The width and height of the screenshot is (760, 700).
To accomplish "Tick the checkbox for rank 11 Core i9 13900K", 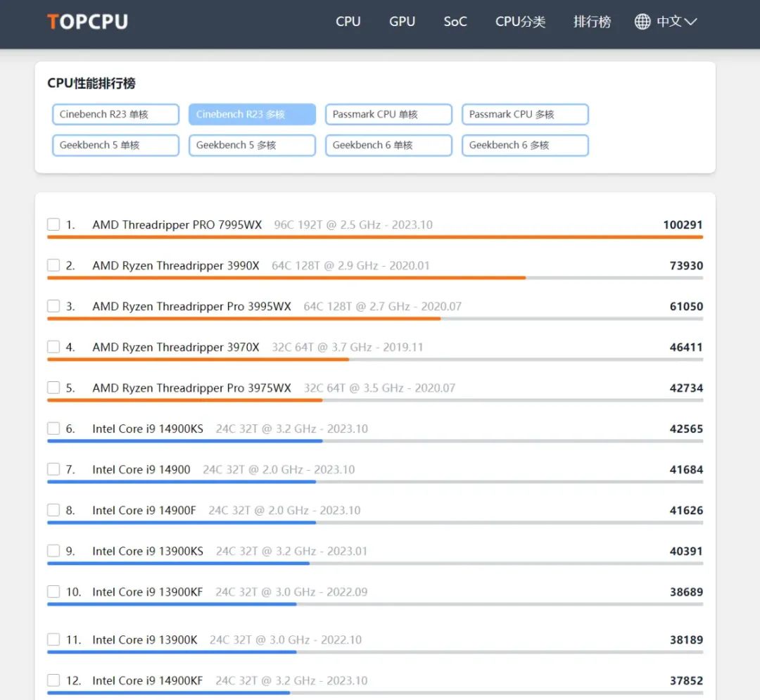I will (53, 639).
